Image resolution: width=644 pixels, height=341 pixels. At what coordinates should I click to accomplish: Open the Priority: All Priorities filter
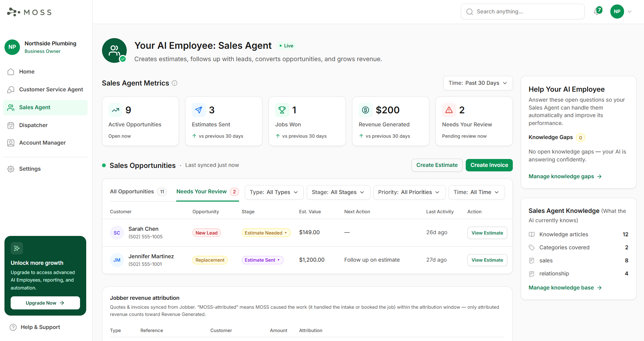click(x=409, y=192)
